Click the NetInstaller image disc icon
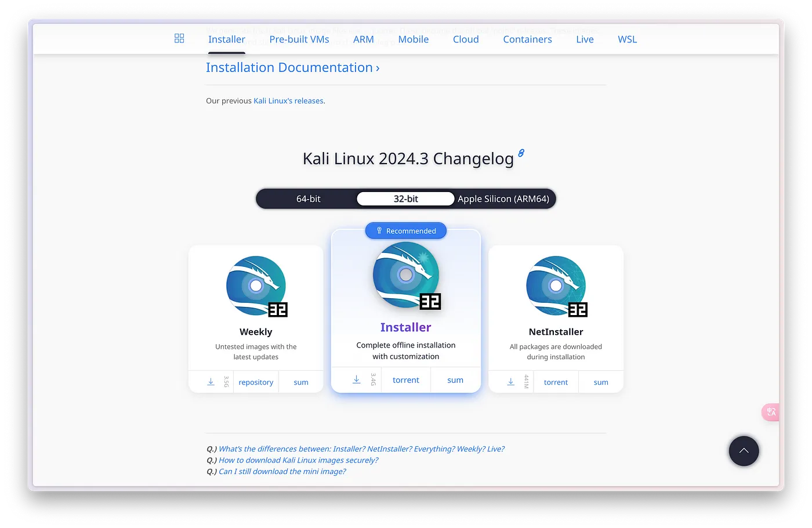The height and width of the screenshot is (528, 812). pos(556,286)
